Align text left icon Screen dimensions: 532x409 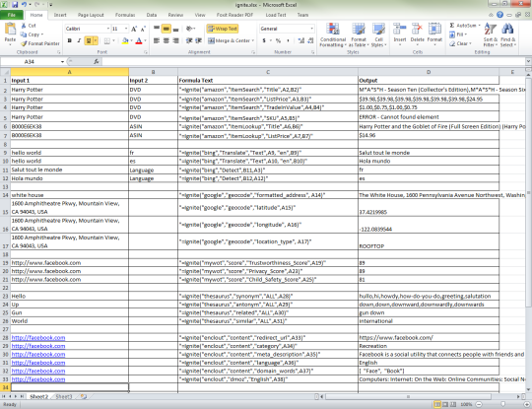157,40
